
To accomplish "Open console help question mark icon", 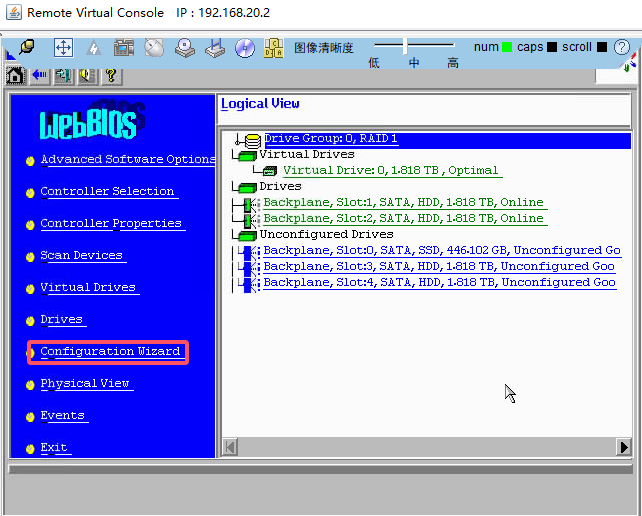I will pos(622,47).
